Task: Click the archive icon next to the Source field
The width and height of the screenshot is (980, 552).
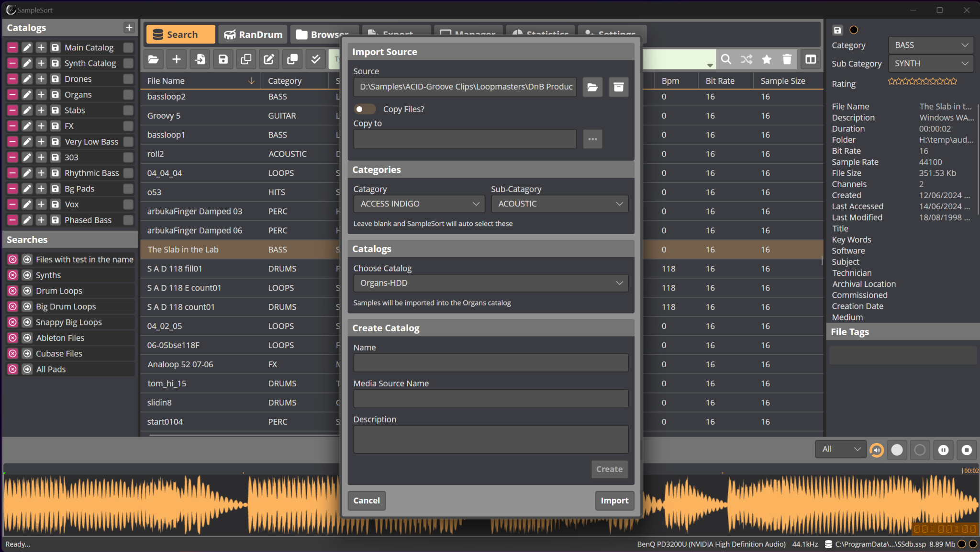Action: point(618,87)
